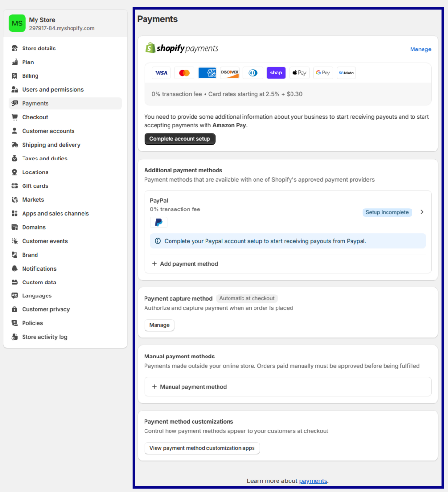Click the Domains icon in sidebar
This screenshot has height=492, width=448.
point(14,227)
